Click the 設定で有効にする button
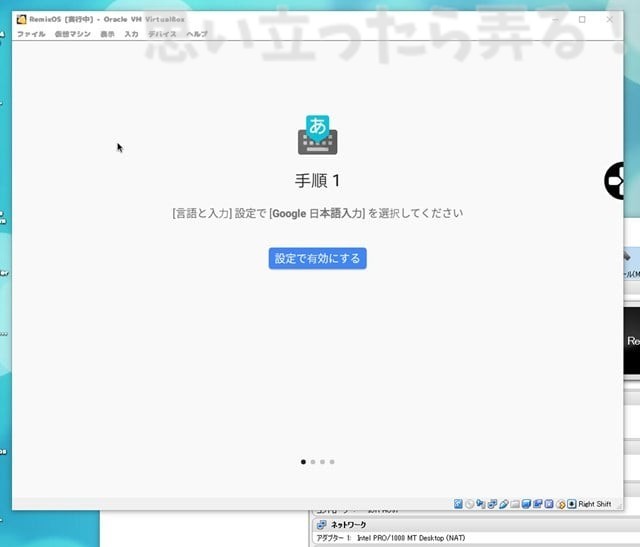The width and height of the screenshot is (640, 547). coord(318,258)
